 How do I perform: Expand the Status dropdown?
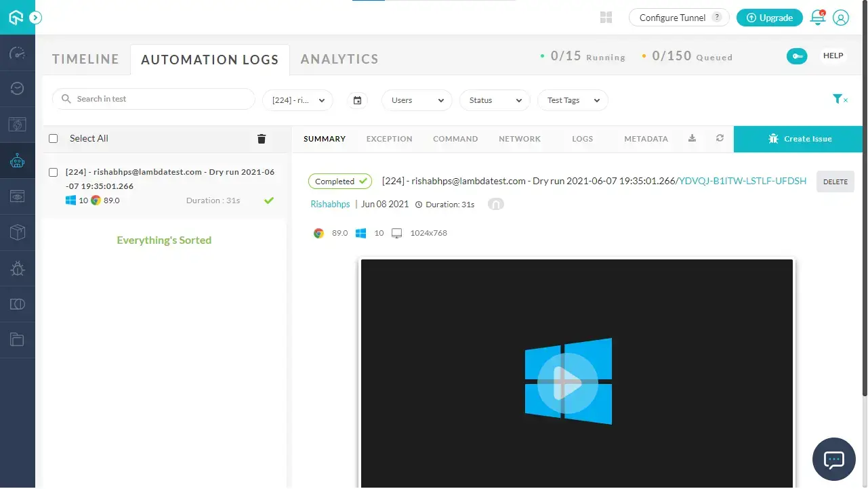[494, 100]
